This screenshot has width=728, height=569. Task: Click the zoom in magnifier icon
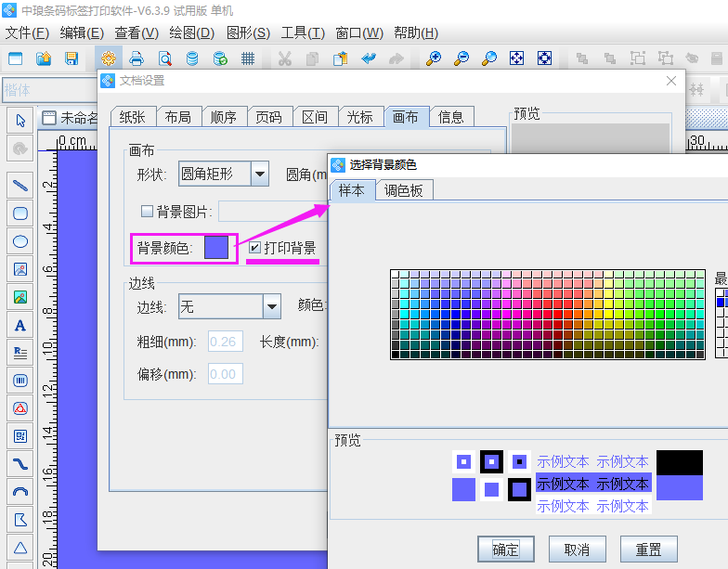[x=434, y=58]
